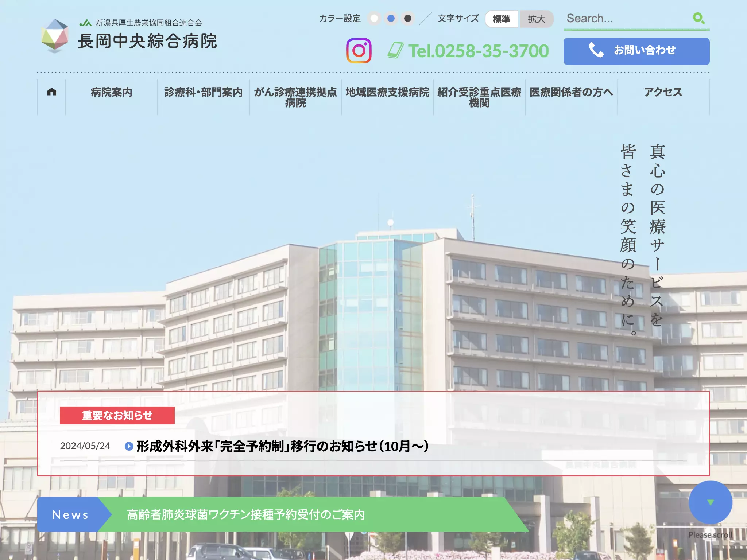The image size is (747, 560).
Task: Click the vertical slogan 真心の医療サービスを
Action: (x=657, y=235)
